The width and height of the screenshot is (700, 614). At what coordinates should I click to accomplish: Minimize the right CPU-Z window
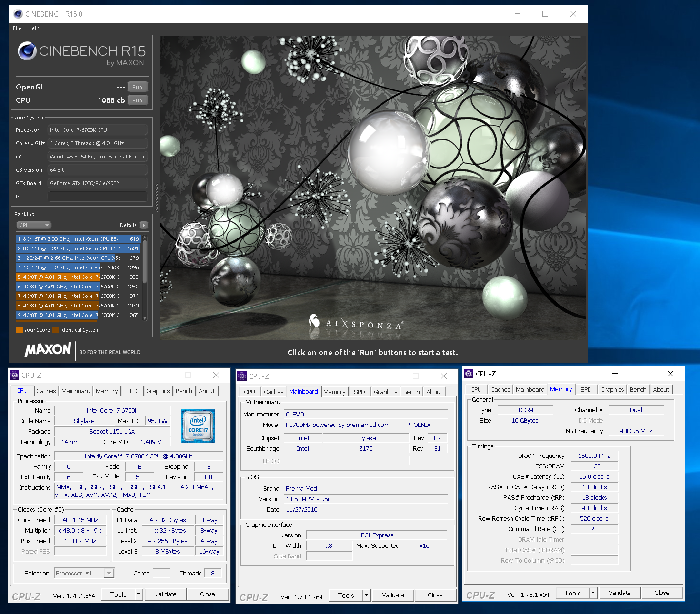tap(615, 374)
